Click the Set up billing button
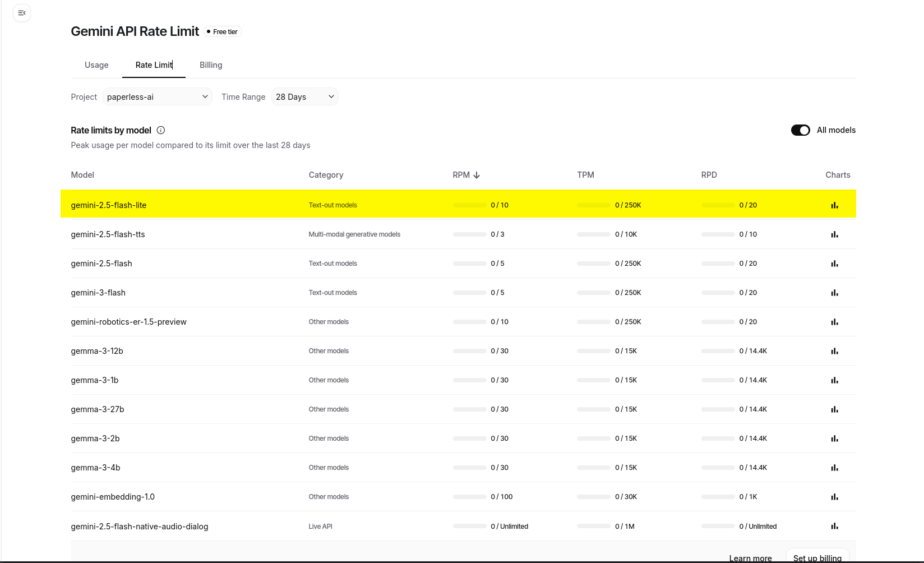924x563 pixels. [x=817, y=557]
